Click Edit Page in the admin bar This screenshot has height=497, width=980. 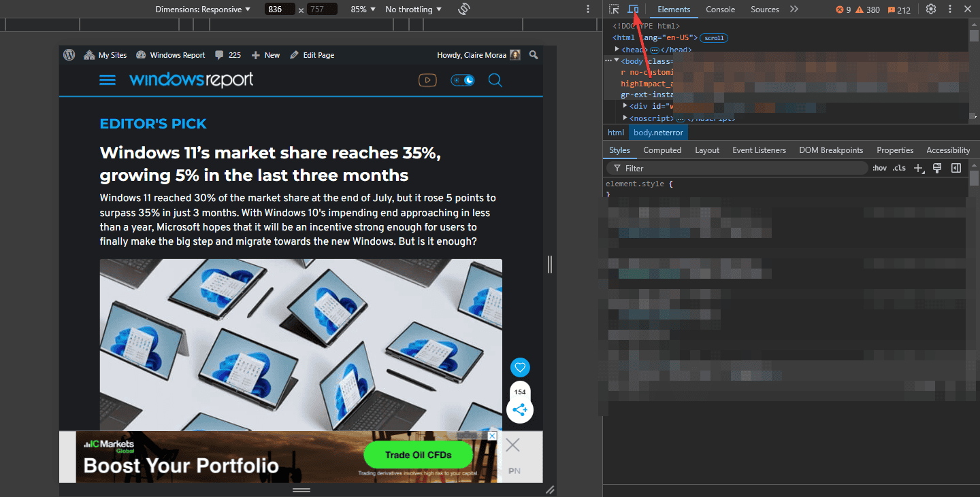tap(312, 55)
